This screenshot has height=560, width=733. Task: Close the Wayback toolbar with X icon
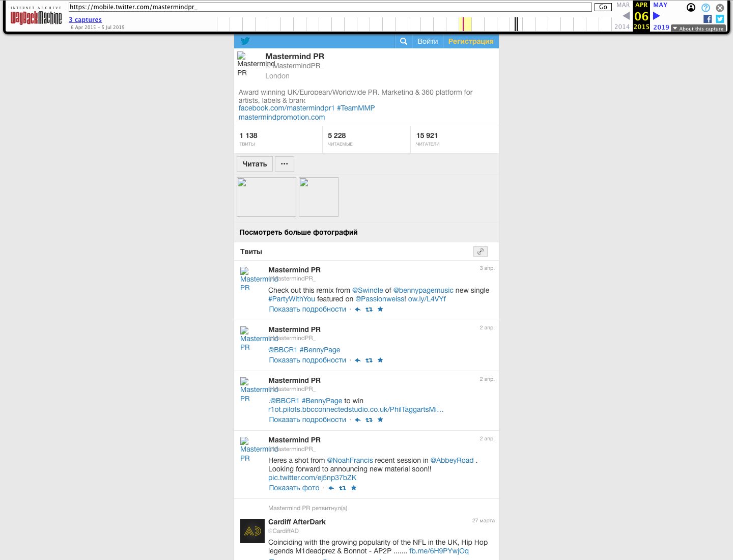click(720, 8)
